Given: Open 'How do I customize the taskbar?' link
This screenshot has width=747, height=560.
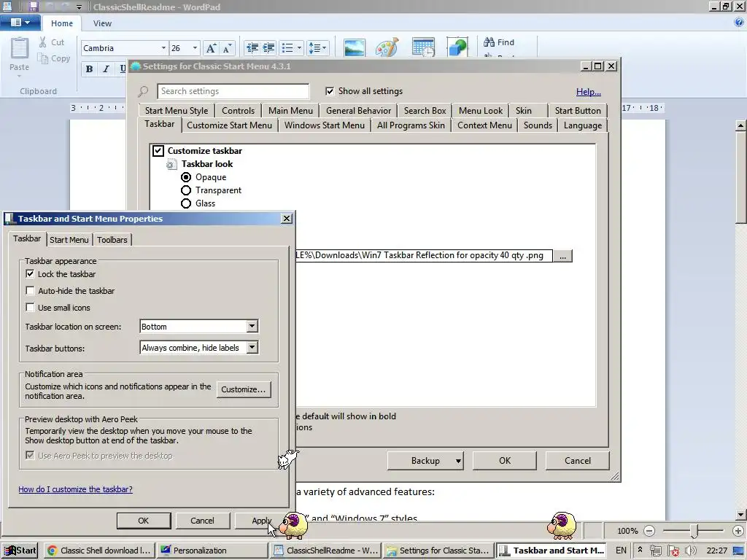Looking at the screenshot, I should (75, 489).
